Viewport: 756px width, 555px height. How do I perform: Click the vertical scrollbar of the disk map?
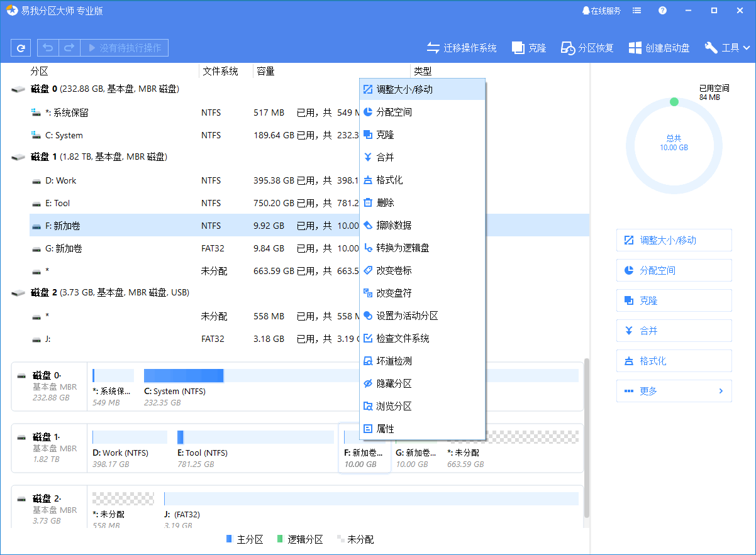click(x=587, y=440)
